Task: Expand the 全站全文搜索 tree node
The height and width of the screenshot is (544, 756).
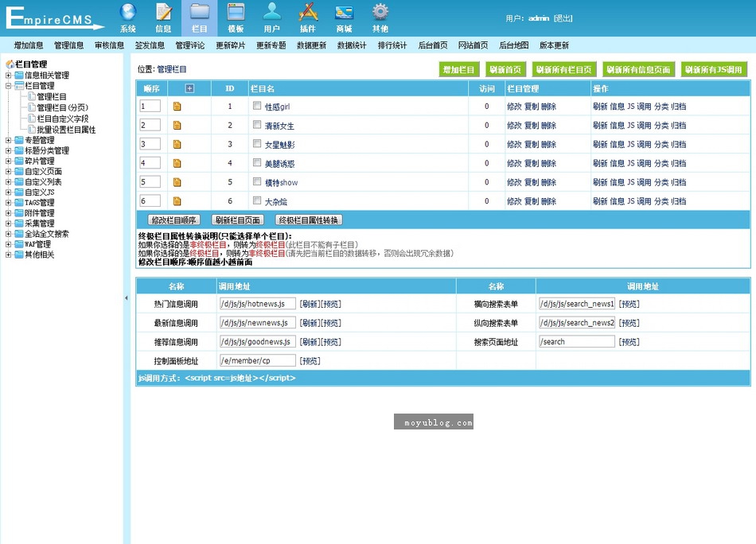Action: coord(8,234)
